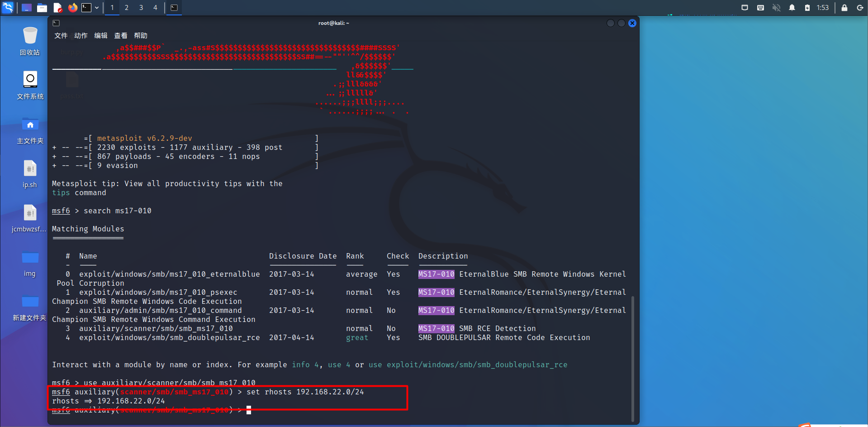Switch to workspace 3

click(x=141, y=8)
